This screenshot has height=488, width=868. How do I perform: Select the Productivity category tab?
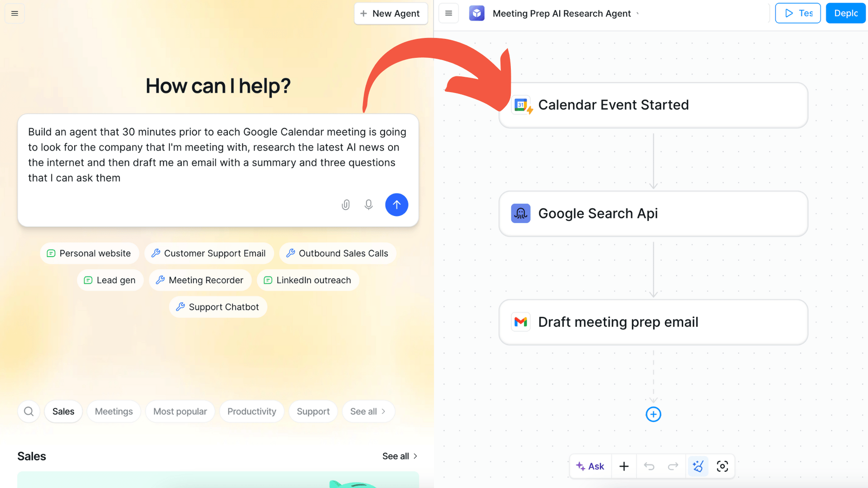[x=251, y=411]
